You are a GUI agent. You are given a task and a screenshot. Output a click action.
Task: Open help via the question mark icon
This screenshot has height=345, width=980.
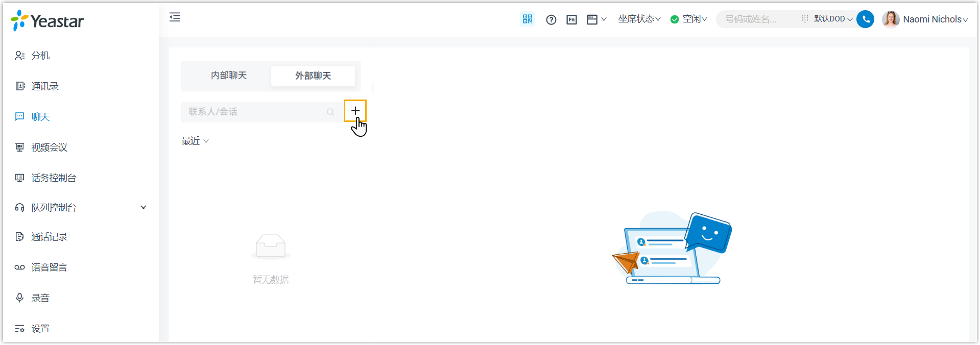(x=551, y=20)
